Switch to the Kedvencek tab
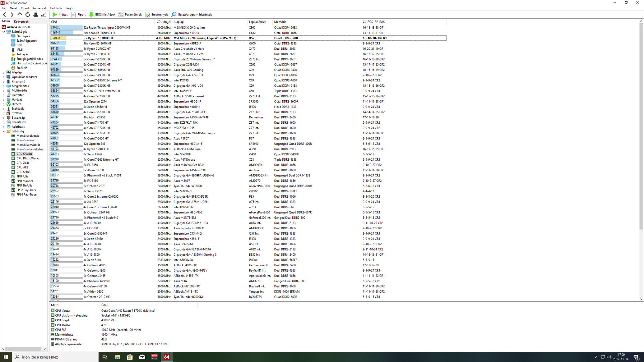 (x=21, y=21)
